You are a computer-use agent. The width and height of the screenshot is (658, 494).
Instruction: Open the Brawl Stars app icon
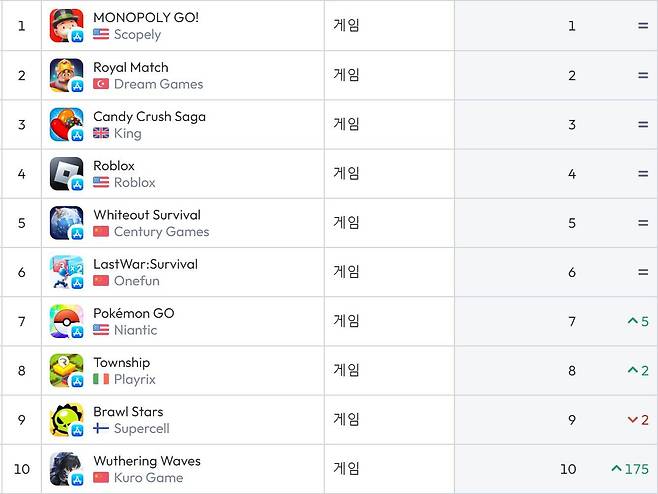click(x=66, y=420)
